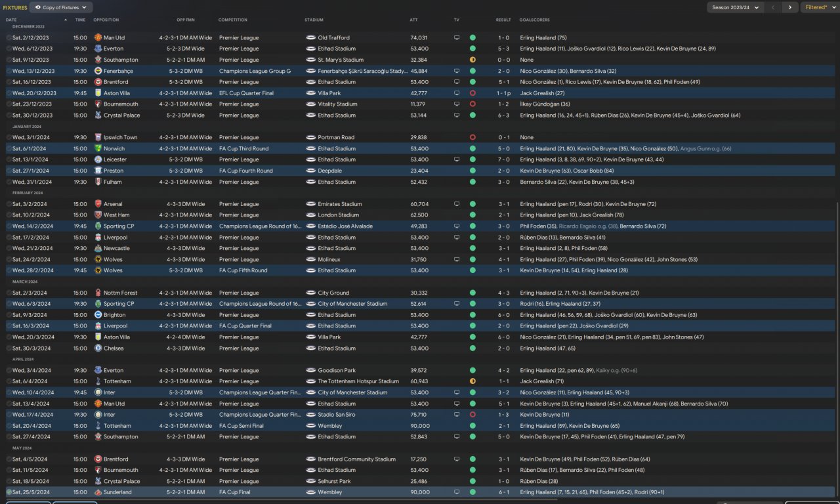This screenshot has width=840, height=504.
Task: Open the Season 2023/24 dropdown
Action: pyautogui.click(x=735, y=7)
